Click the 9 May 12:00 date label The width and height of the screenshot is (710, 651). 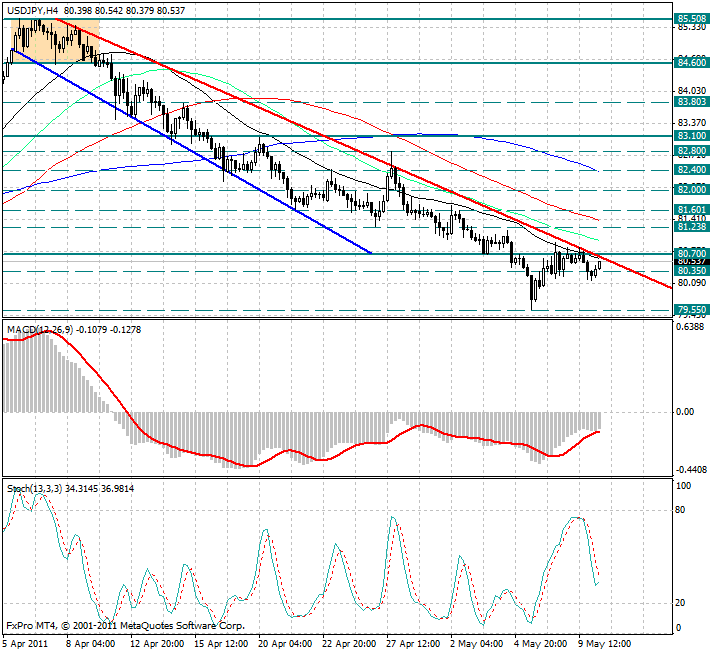point(604,643)
